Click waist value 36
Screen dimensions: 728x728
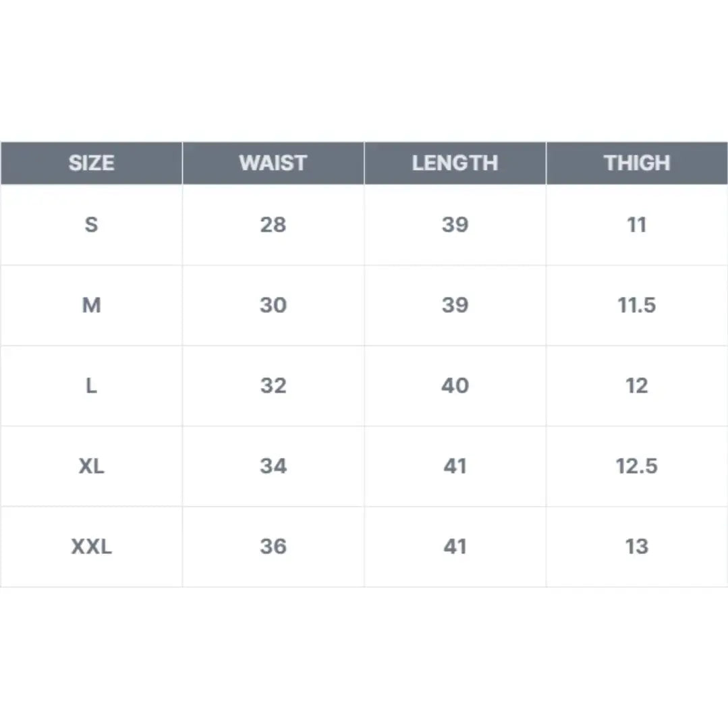pyautogui.click(x=273, y=547)
